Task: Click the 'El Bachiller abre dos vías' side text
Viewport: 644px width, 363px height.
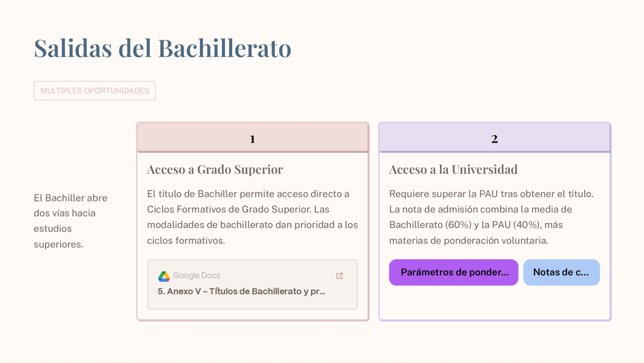Action: 70,221
